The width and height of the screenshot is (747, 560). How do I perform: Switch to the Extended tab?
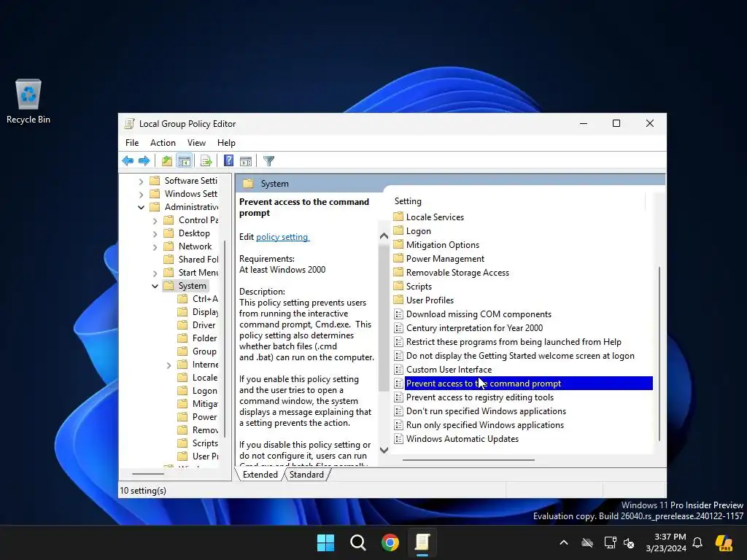[260, 475]
